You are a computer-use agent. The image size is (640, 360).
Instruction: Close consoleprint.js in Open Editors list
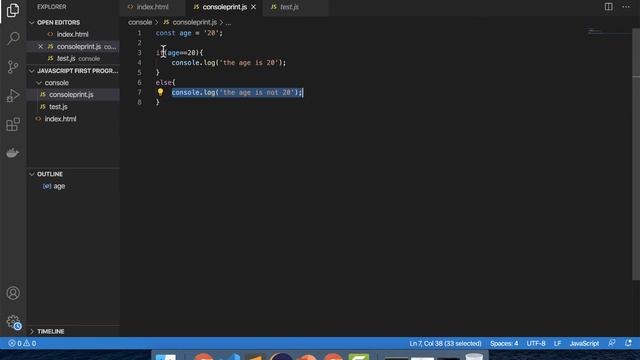40,47
